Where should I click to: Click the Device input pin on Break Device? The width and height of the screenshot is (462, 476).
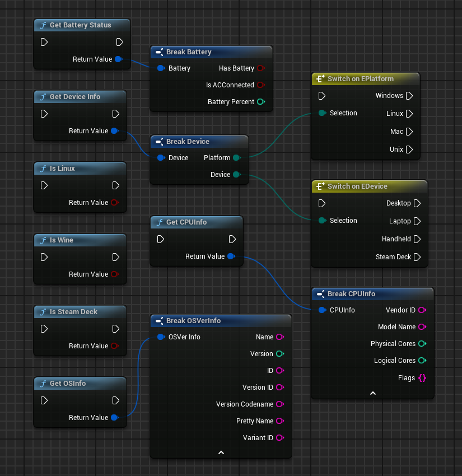161,158
